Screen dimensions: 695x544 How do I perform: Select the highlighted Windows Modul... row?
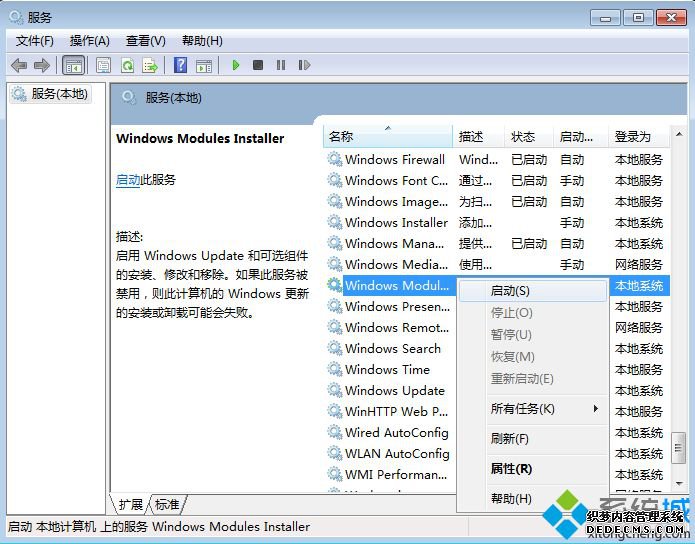tap(397, 286)
